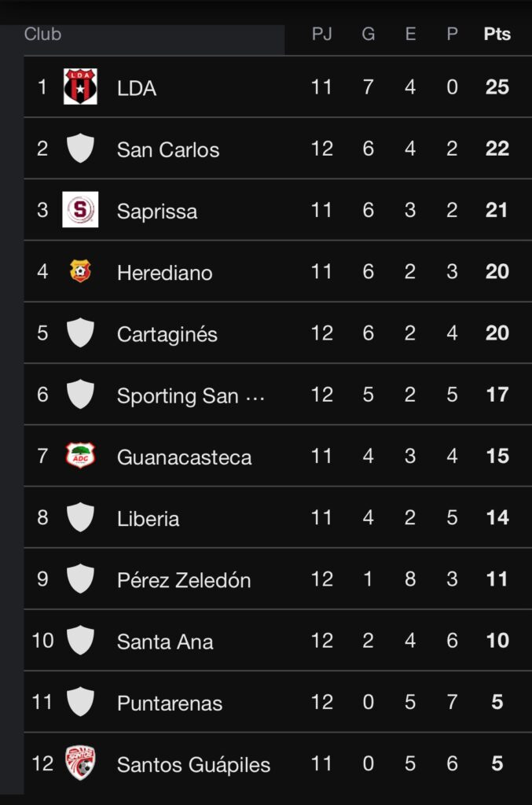Click Puntarenas placeholder shield icon

(80, 702)
